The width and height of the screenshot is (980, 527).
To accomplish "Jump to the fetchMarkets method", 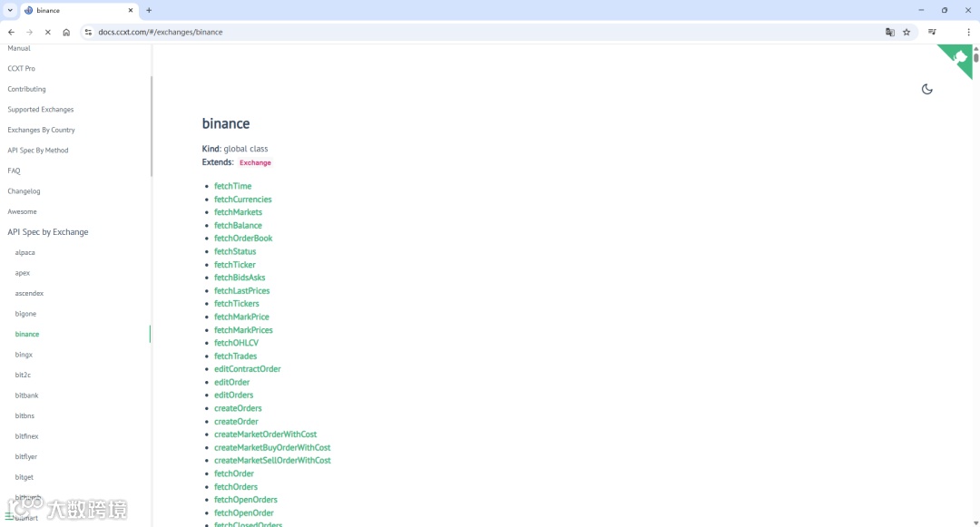I will click(238, 212).
